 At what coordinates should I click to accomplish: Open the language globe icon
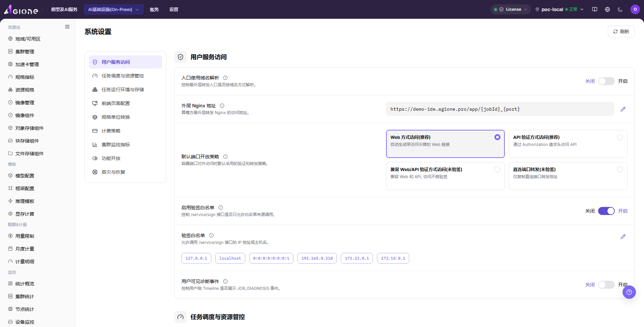(x=607, y=9)
